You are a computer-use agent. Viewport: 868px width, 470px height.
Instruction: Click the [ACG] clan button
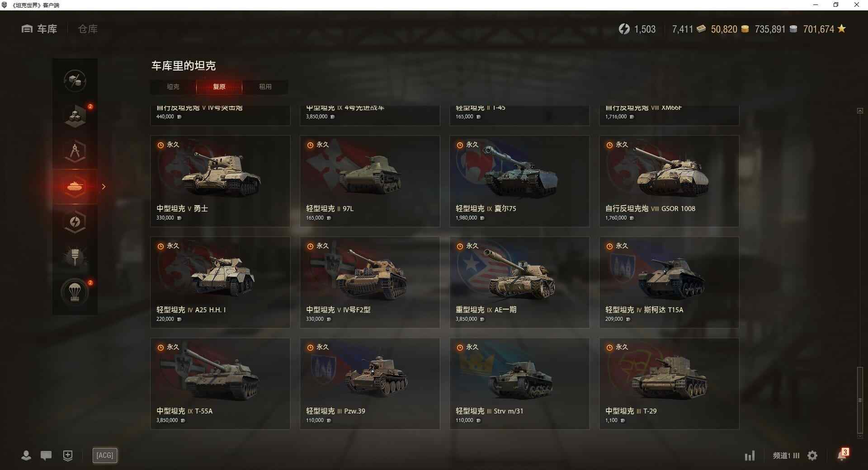(x=105, y=455)
